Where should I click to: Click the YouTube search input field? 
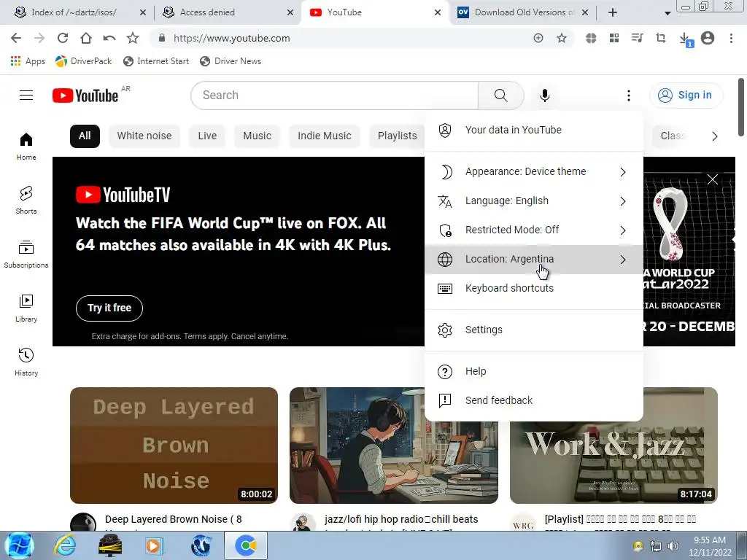click(335, 96)
